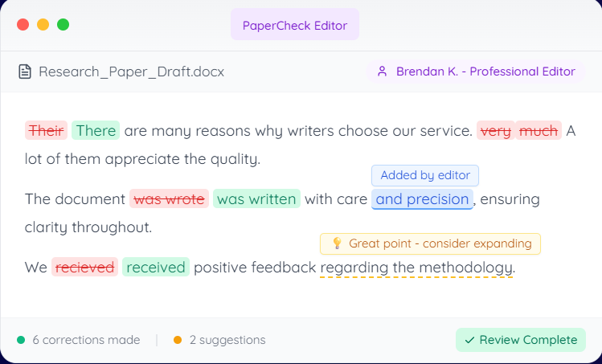This screenshot has height=364, width=602.
Task: Select the inserted correction "was written"
Action: [256, 198]
